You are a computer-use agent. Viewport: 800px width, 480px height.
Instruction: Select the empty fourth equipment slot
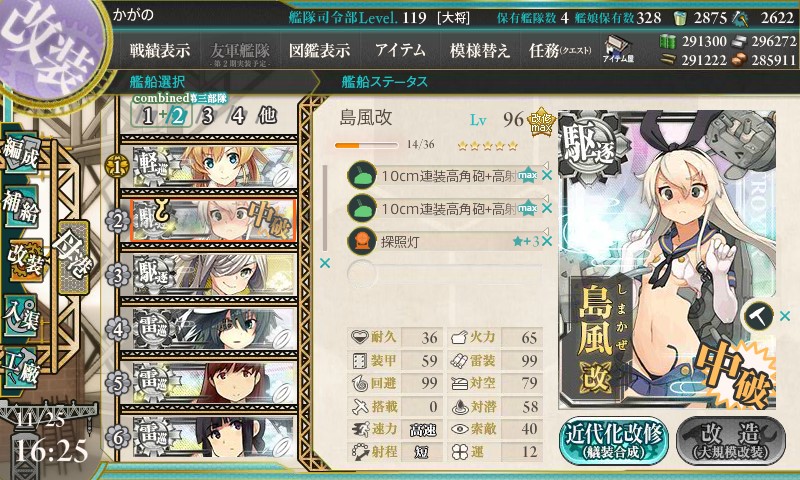pos(444,273)
